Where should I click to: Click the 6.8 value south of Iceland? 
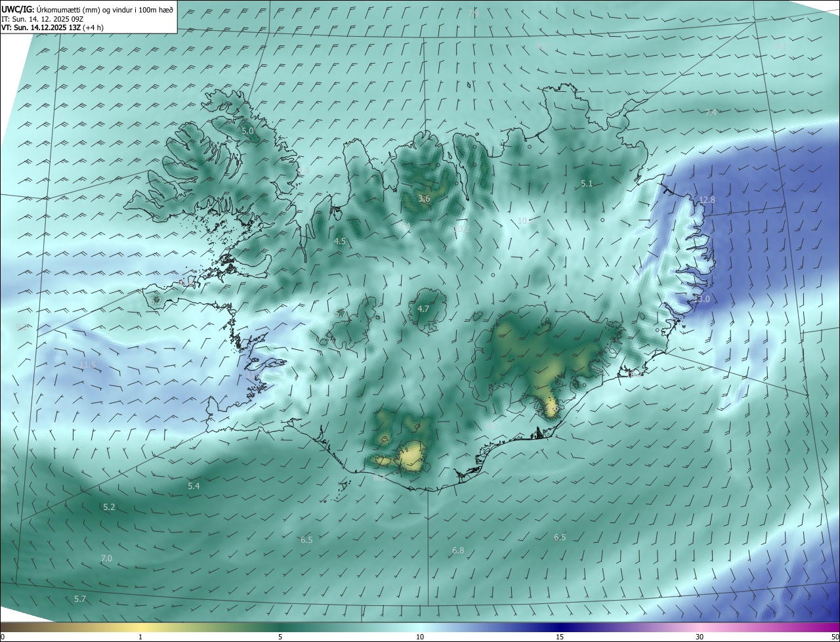pyautogui.click(x=458, y=551)
